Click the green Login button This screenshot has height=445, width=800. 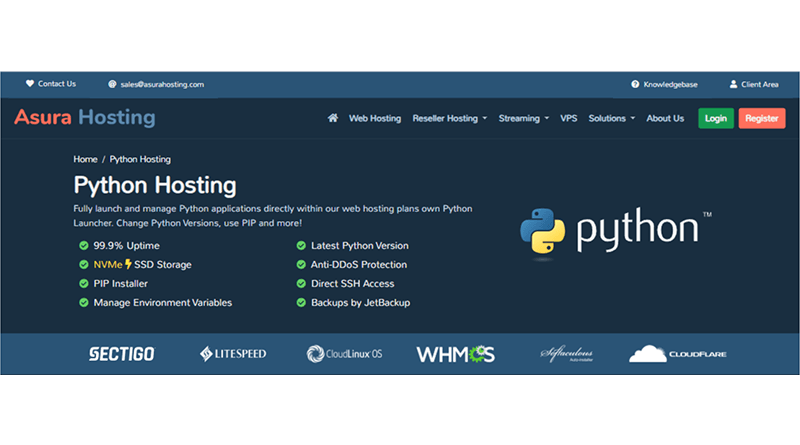[716, 118]
